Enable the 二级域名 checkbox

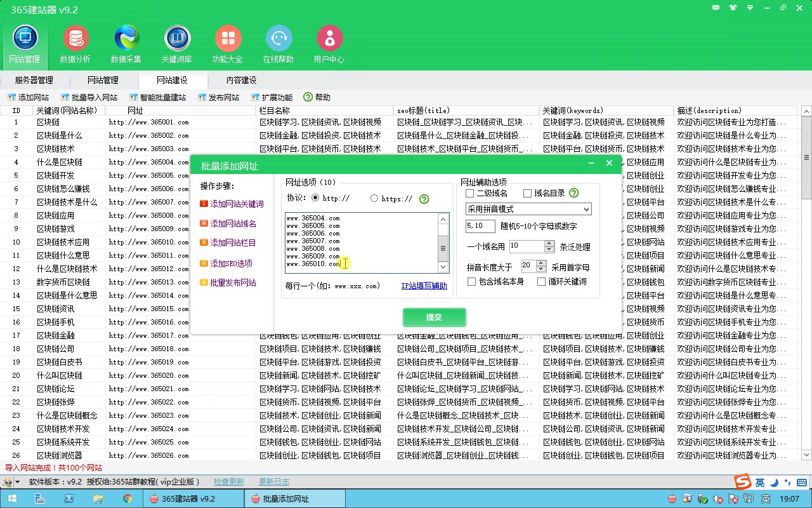click(x=470, y=193)
